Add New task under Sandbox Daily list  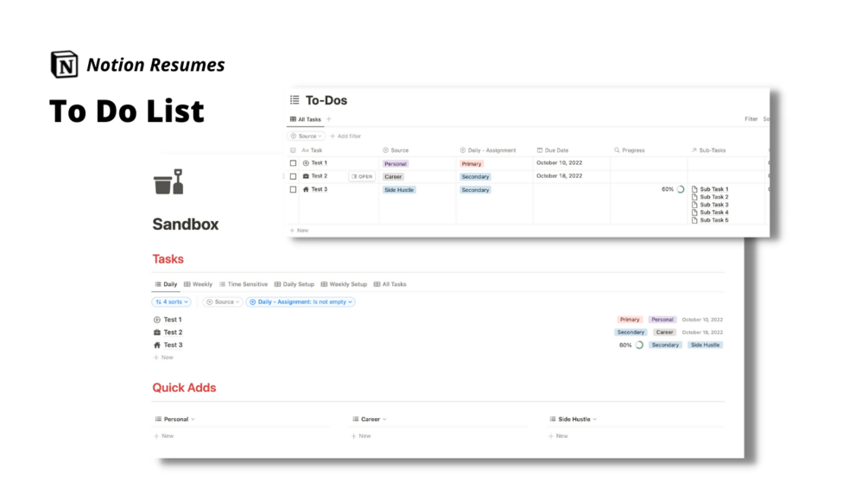coord(163,358)
